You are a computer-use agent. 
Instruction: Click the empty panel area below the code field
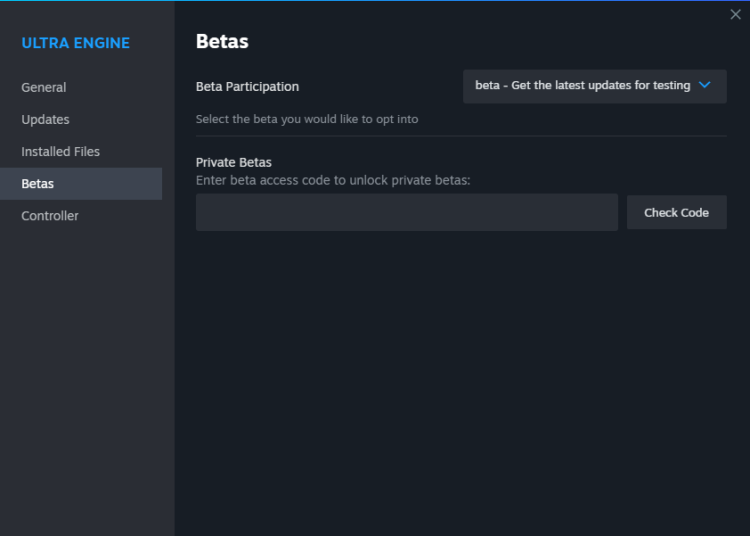[x=461, y=380]
